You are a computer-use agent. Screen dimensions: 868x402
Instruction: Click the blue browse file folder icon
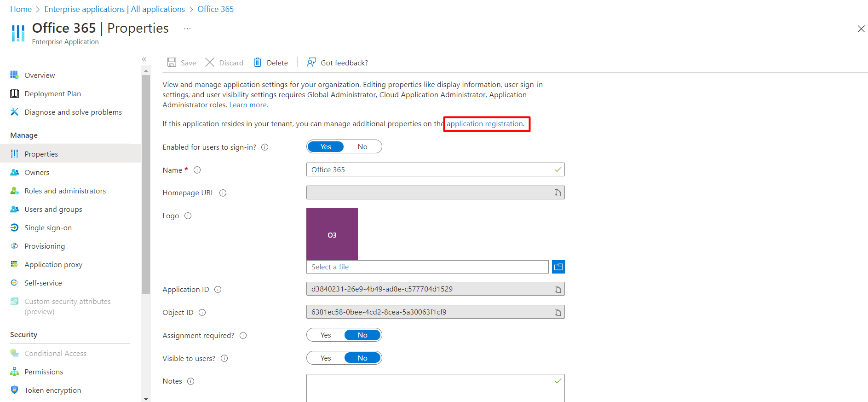click(x=558, y=267)
